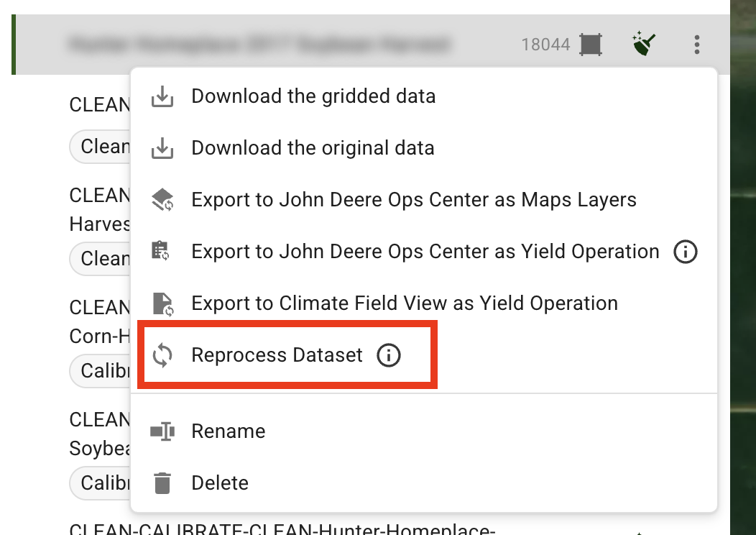Open the three-dot overflow menu
This screenshot has width=756, height=535.
[x=696, y=44]
